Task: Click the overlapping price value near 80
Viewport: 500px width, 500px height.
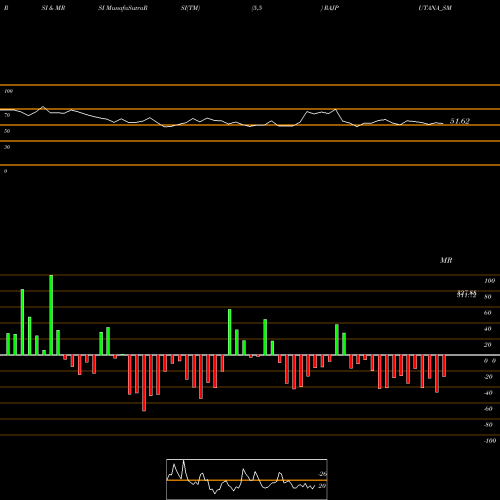Action: pyautogui.click(x=467, y=294)
